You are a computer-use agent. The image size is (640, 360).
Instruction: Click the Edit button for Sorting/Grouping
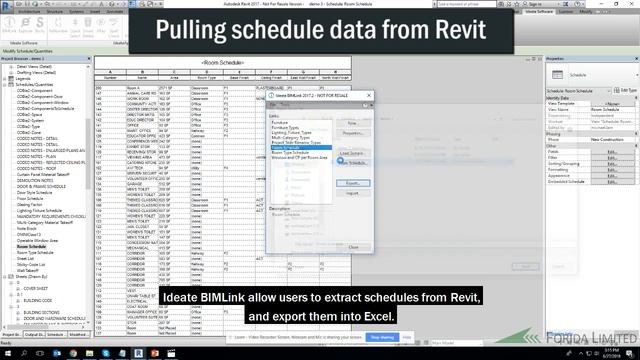612,164
